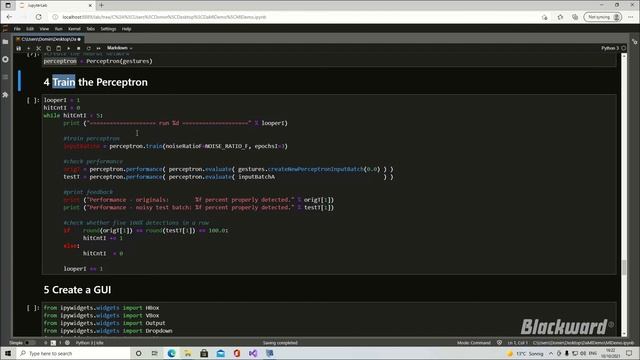Click the 'Ln 1, Col 1' status item

click(x=518, y=343)
